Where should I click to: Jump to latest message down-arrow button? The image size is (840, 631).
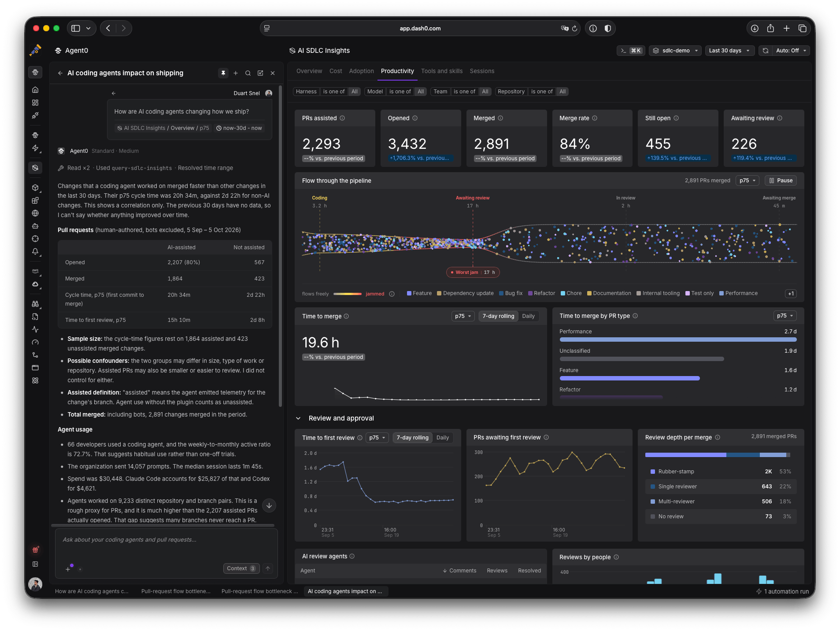point(269,506)
